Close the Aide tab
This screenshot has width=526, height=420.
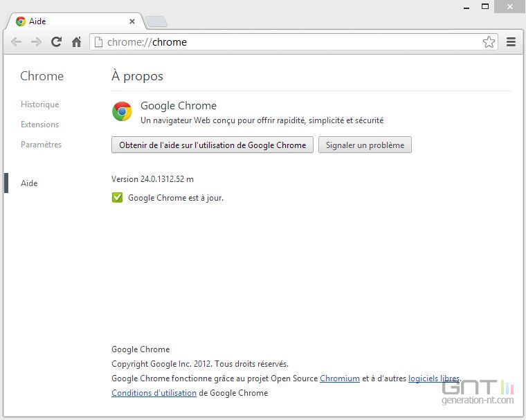click(x=132, y=21)
